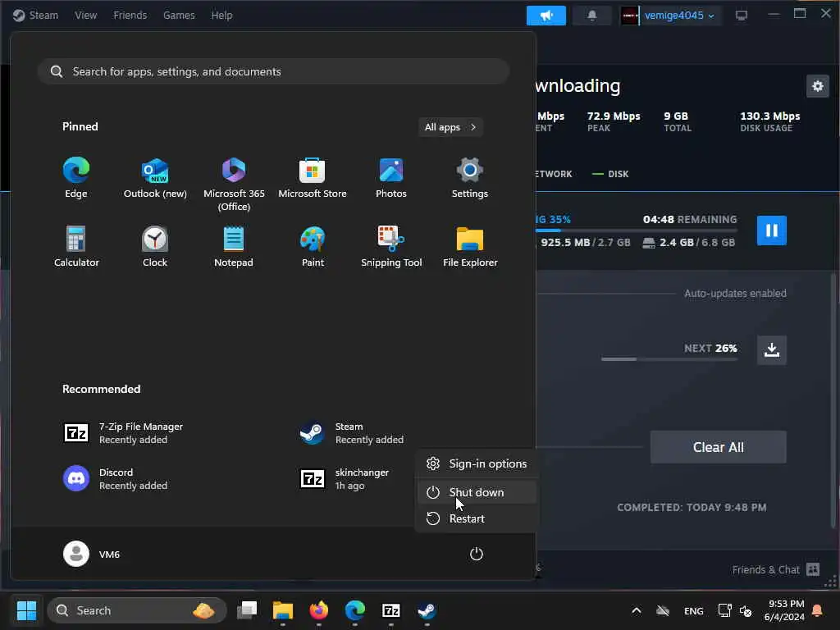Click All apps button
This screenshot has width=840, height=630.
click(x=450, y=127)
